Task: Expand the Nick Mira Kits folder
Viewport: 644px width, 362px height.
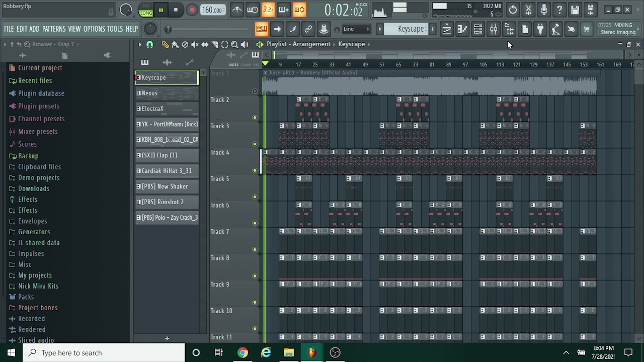Action: point(38,286)
